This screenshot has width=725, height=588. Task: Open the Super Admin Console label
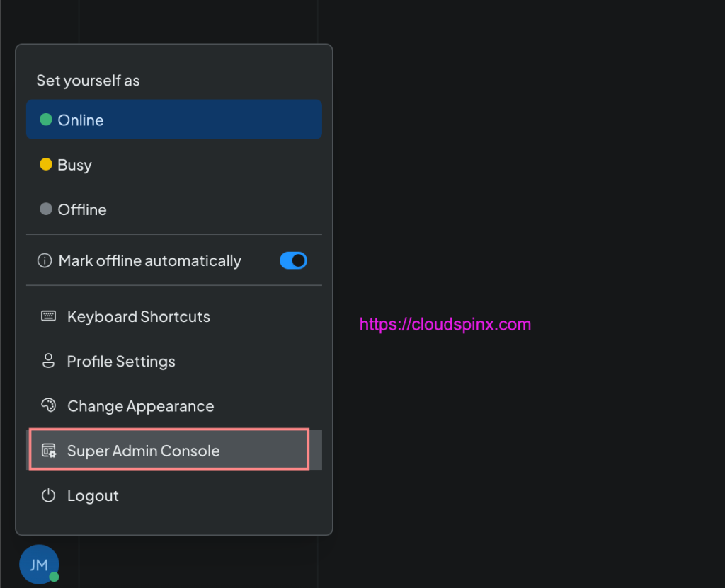pos(143,451)
